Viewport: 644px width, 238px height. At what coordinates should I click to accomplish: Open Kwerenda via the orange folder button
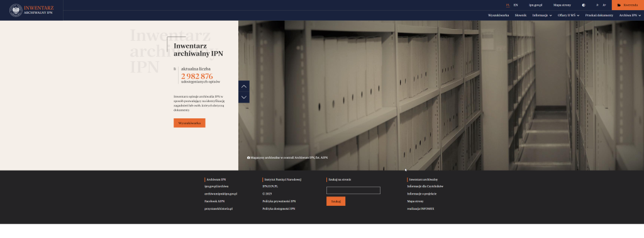[628, 5]
